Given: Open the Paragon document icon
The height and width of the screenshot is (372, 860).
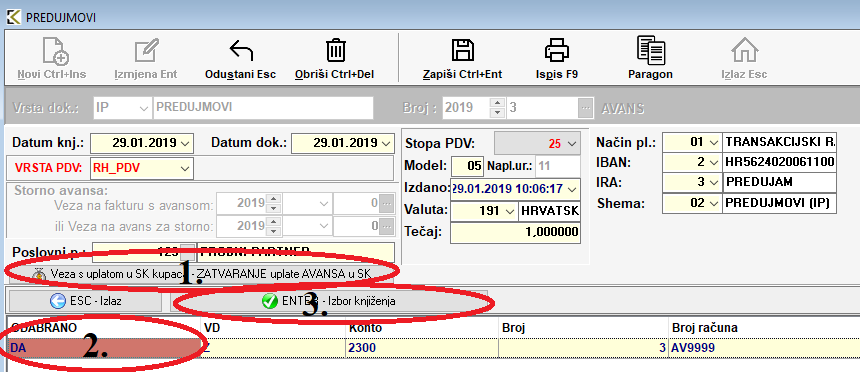Looking at the screenshot, I should [x=650, y=50].
